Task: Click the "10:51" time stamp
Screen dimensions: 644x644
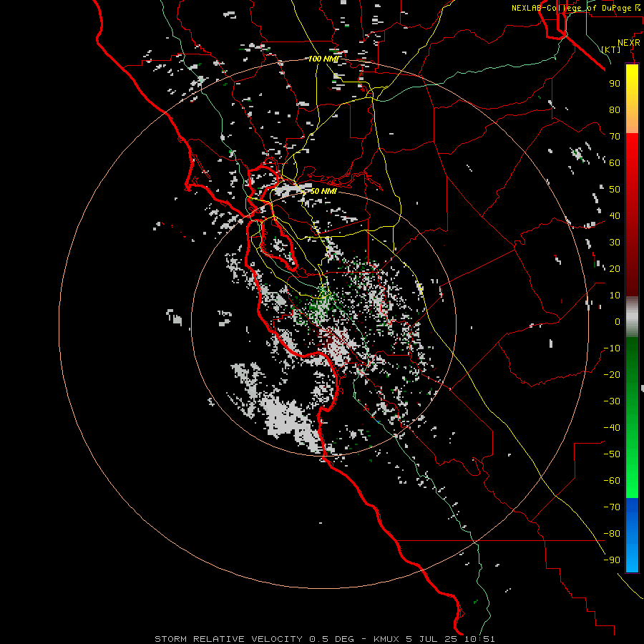Action: pos(479,639)
